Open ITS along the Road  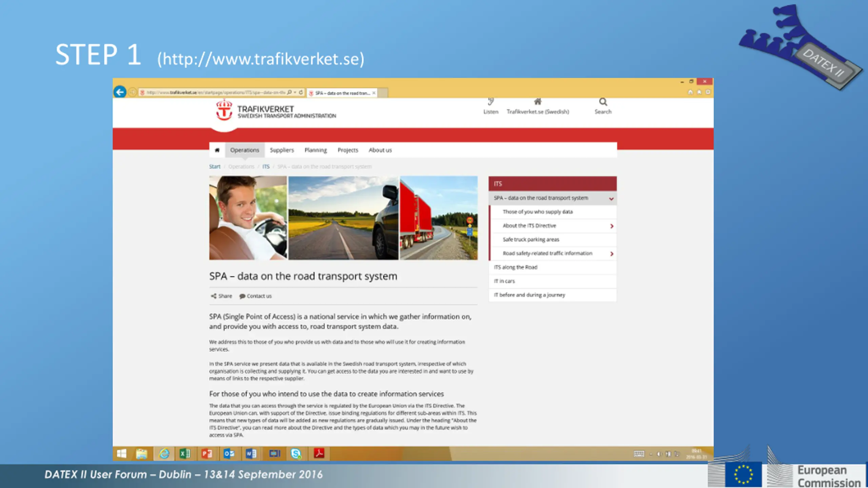click(515, 267)
